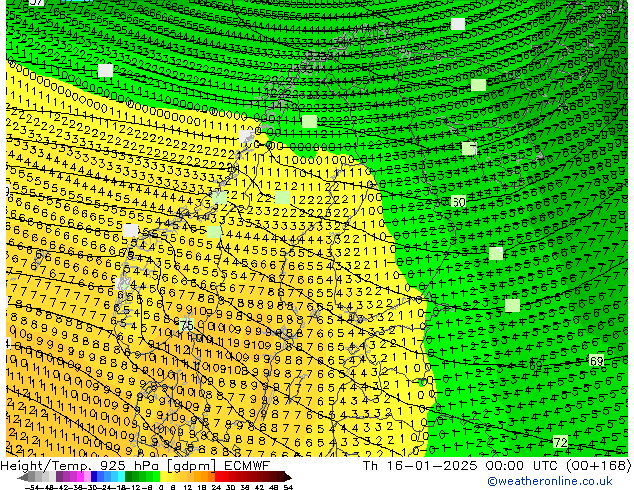Screen dimensions: 634x490
Task: Click the yellow segment of temperature legend
Action: click(x=163, y=477)
